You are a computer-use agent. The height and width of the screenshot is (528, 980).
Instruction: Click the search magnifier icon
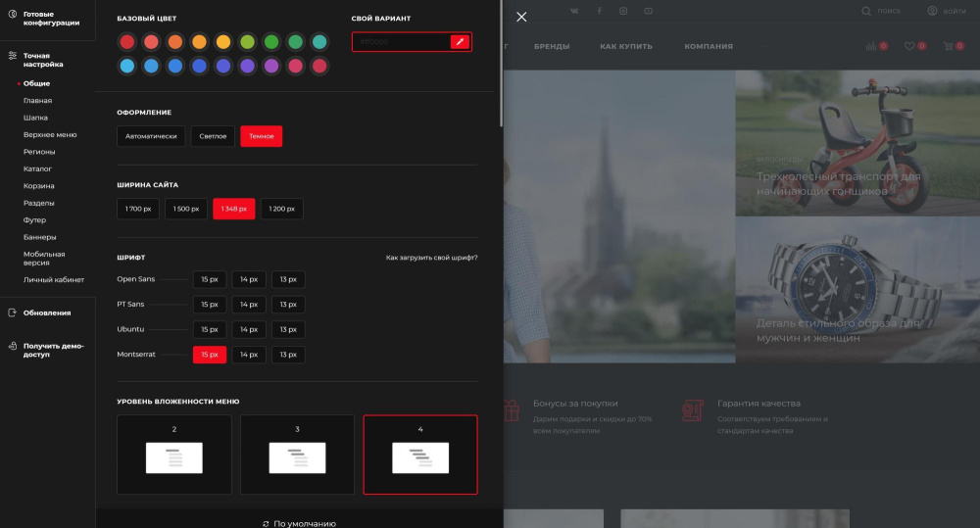(866, 11)
